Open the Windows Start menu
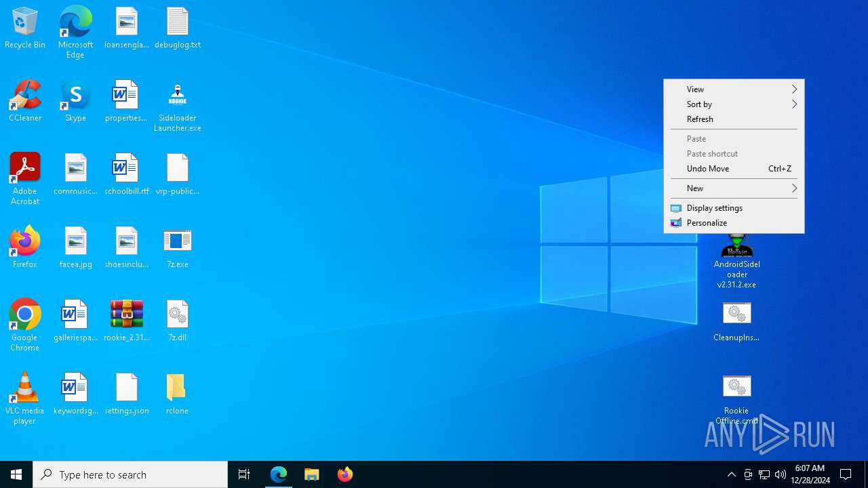The width and height of the screenshot is (868, 488). [x=16, y=474]
